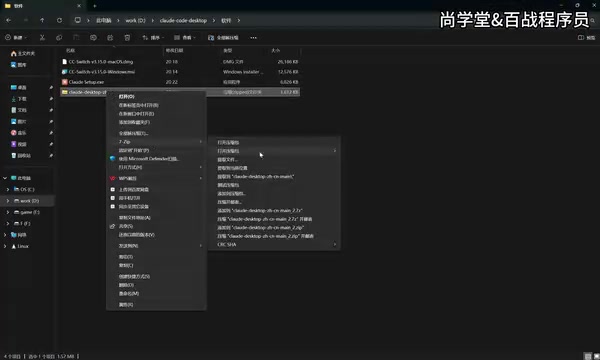This screenshot has width=600, height=360.
Task: Expand the OS (C:) drive node
Action: click(x=8, y=189)
